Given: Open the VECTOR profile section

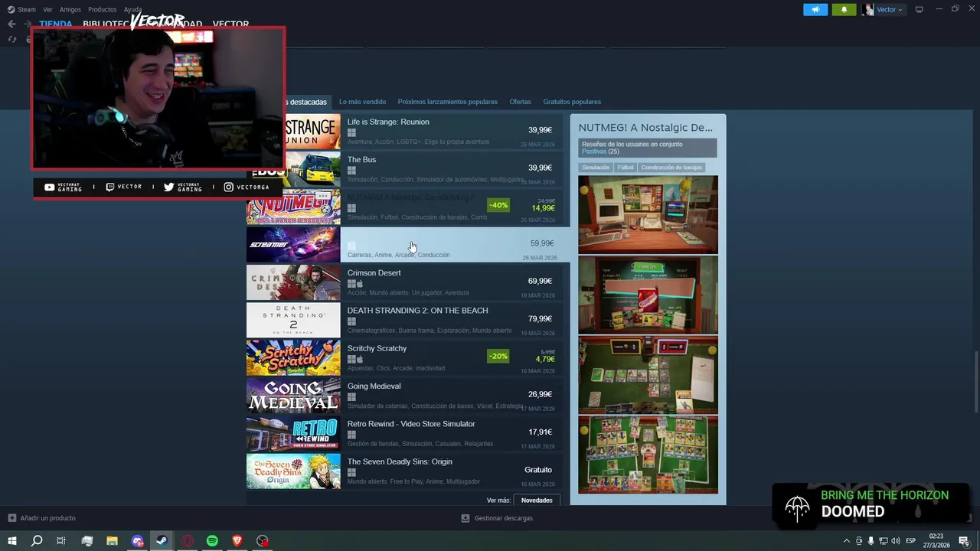Looking at the screenshot, I should [230, 24].
